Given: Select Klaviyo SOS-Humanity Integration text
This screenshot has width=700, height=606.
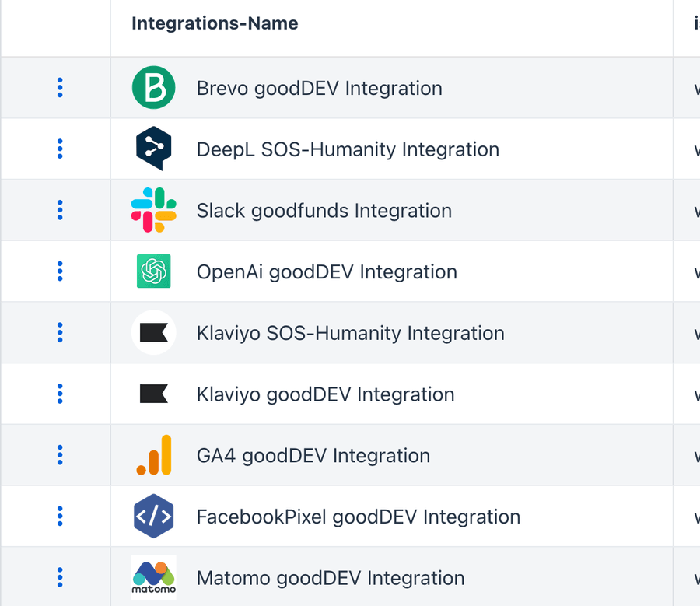Looking at the screenshot, I should [351, 333].
